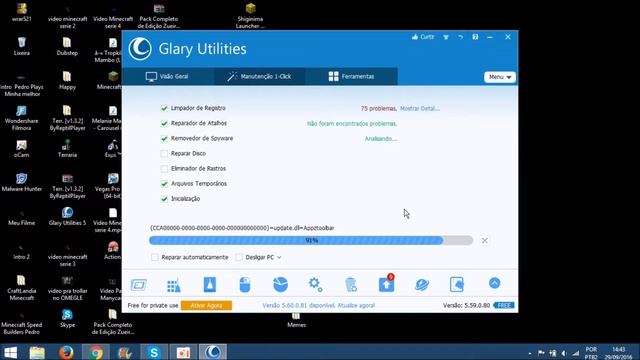Screen dimensions: 640x360
Task: Click the mouse-shaped context menu icon
Action: 245,284
